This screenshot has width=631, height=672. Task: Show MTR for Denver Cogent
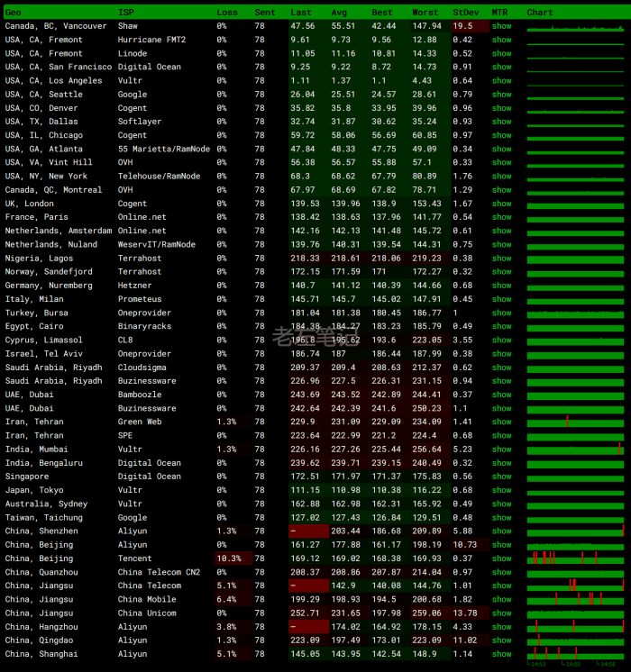coord(501,108)
